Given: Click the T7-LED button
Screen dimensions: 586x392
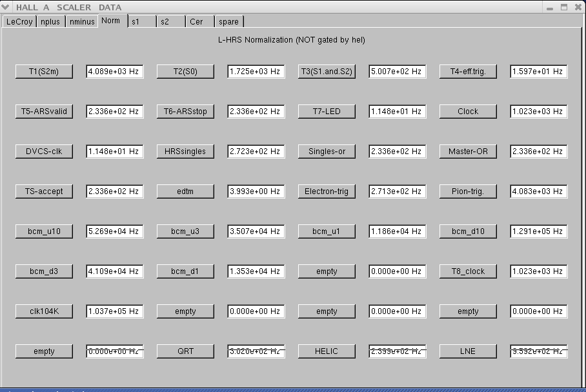Looking at the screenshot, I should coord(327,112).
